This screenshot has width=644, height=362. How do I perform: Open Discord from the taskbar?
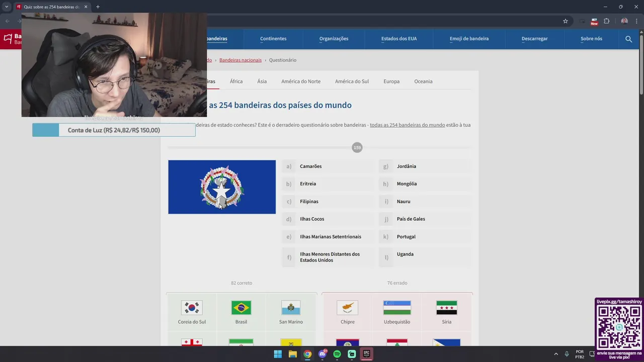(x=323, y=354)
